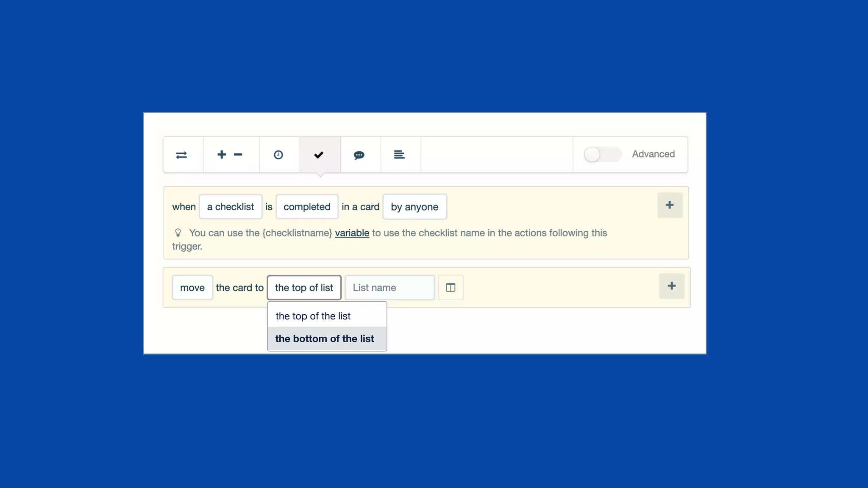The width and height of the screenshot is (868, 488).
Task: Click the board picker icon beside List name
Action: [x=451, y=288]
